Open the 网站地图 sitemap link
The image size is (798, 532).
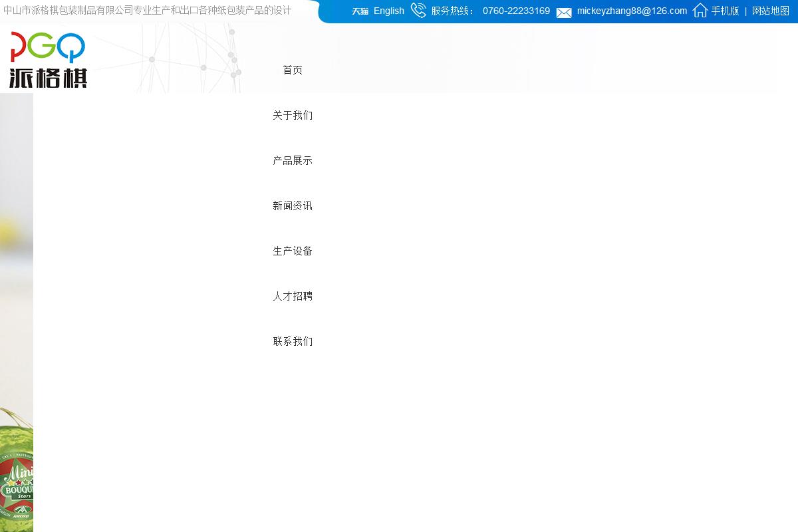(x=770, y=11)
